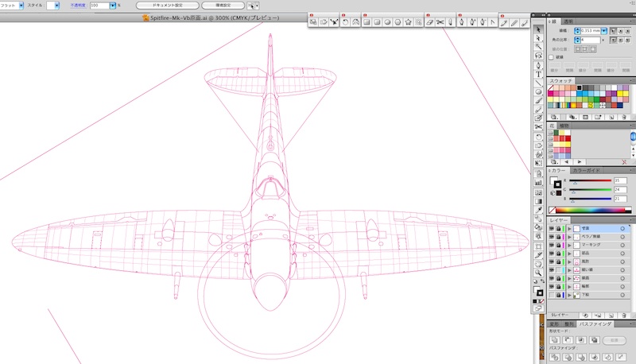
Task: Click the 環境設定 button
Action: 223,6
